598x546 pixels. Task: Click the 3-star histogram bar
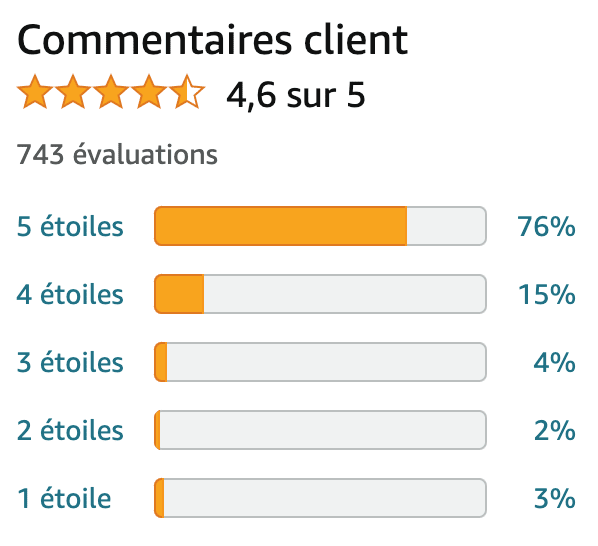click(320, 362)
